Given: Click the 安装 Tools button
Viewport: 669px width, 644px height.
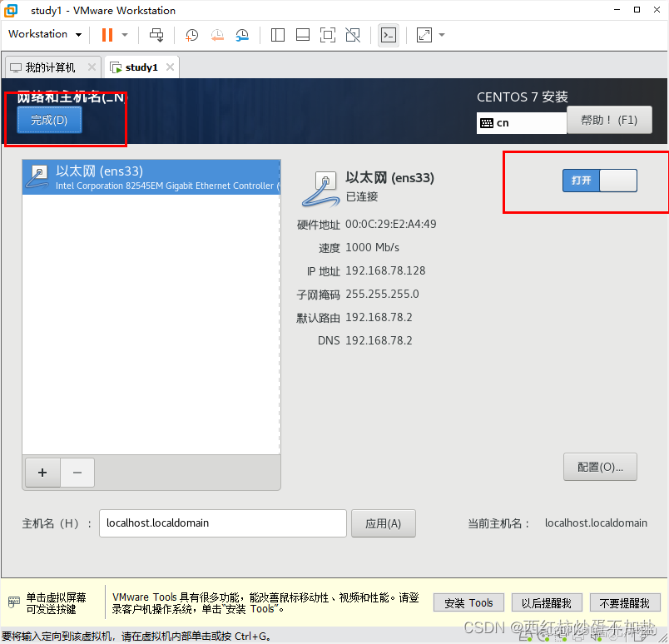Looking at the screenshot, I should (468, 602).
